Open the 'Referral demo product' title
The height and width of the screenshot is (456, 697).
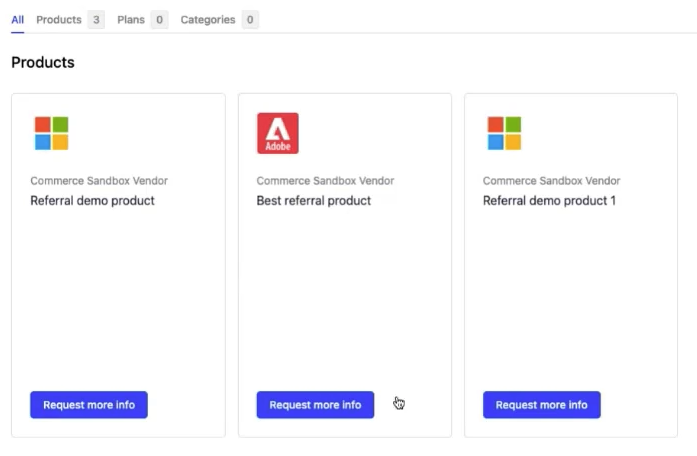point(92,201)
